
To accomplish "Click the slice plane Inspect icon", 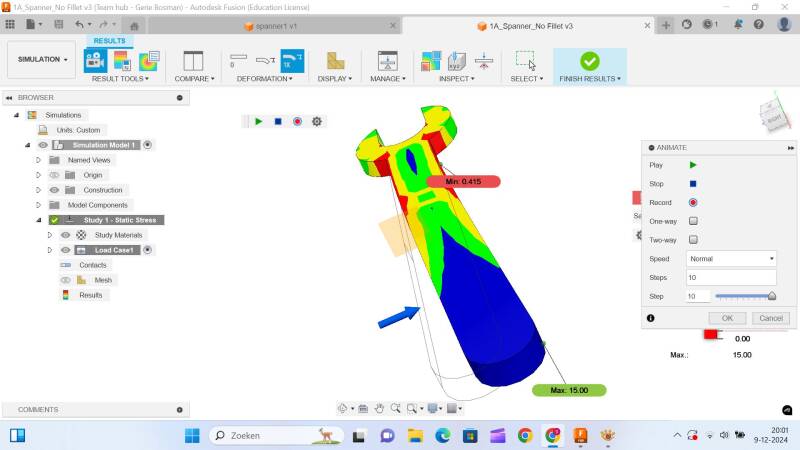I will click(x=484, y=61).
